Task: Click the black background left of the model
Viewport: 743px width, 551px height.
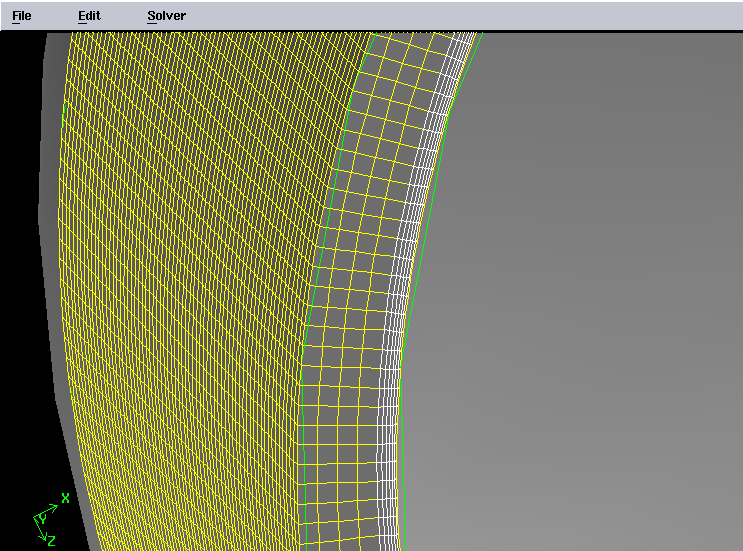Action: pos(20,250)
